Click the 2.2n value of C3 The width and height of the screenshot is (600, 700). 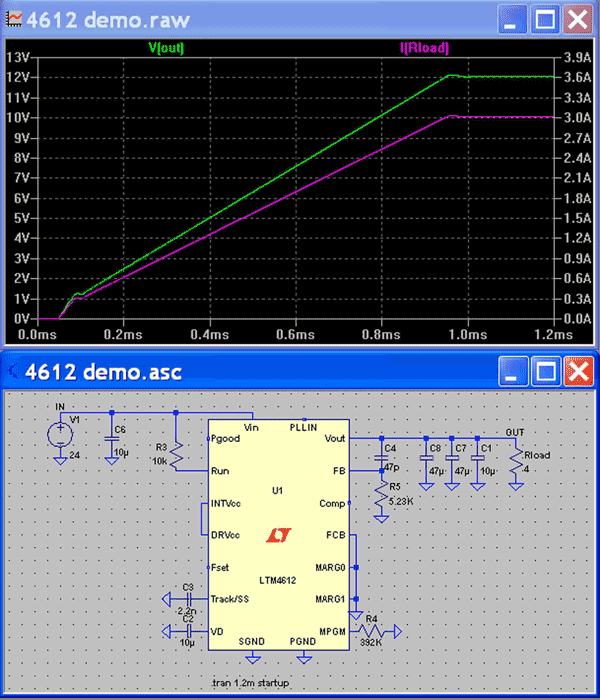tap(186, 611)
